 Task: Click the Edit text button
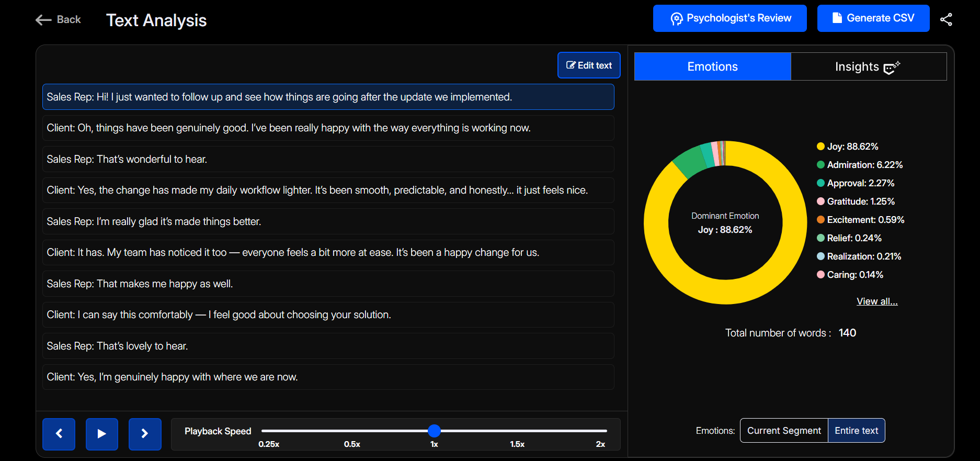tap(589, 65)
